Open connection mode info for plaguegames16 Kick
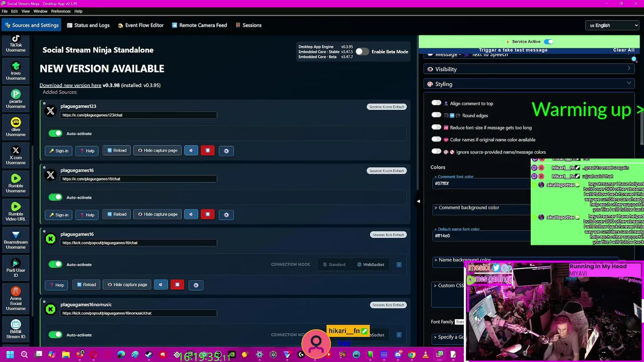This screenshot has height=362, width=644. pyautogui.click(x=399, y=264)
